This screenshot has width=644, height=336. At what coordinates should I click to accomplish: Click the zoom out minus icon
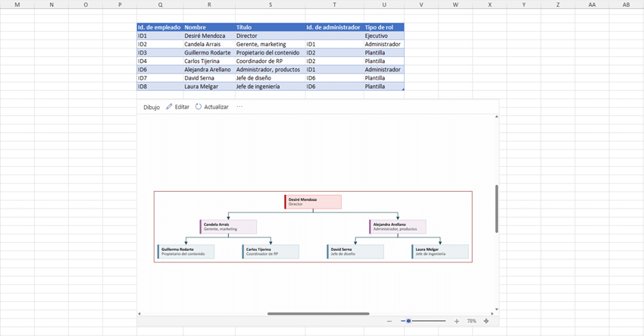[x=389, y=321]
